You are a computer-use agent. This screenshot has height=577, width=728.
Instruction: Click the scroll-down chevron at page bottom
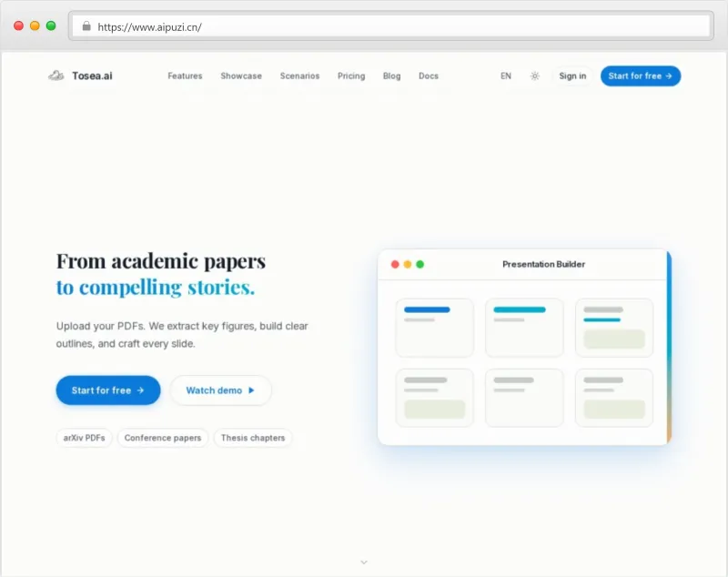(364, 562)
